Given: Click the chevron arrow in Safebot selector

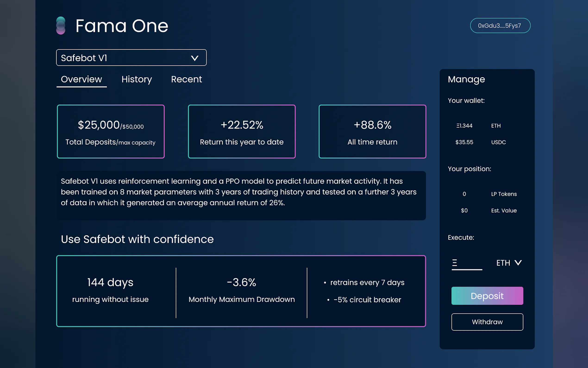Looking at the screenshot, I should coord(194,58).
